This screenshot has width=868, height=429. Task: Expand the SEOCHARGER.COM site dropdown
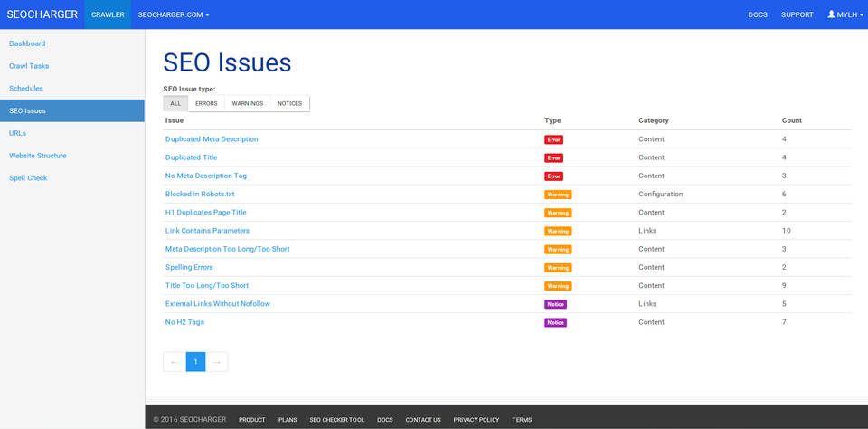(x=174, y=14)
